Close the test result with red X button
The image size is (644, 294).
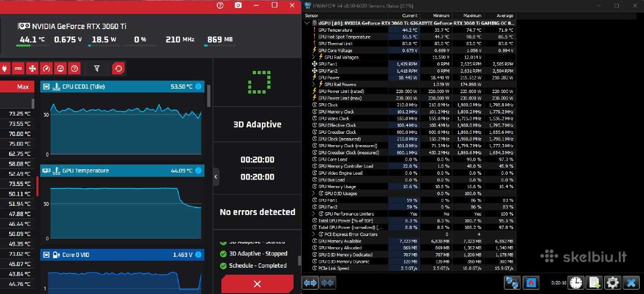pos(257,284)
